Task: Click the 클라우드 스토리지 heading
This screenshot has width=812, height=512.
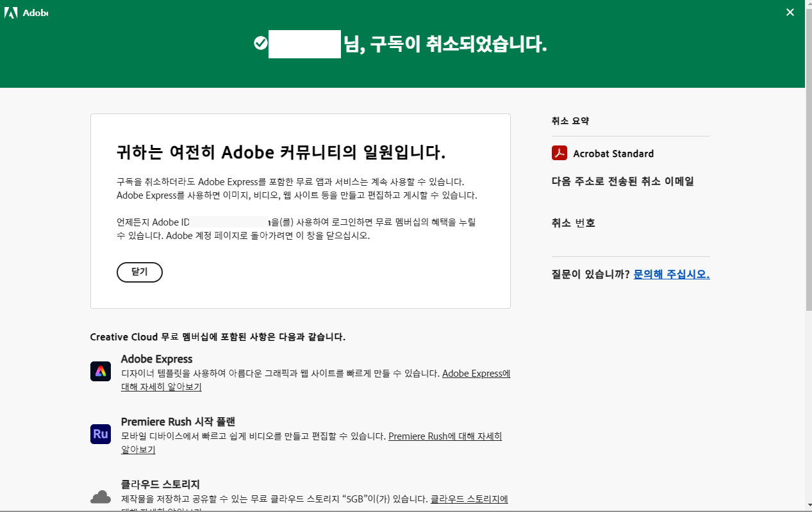Action: tap(160, 484)
